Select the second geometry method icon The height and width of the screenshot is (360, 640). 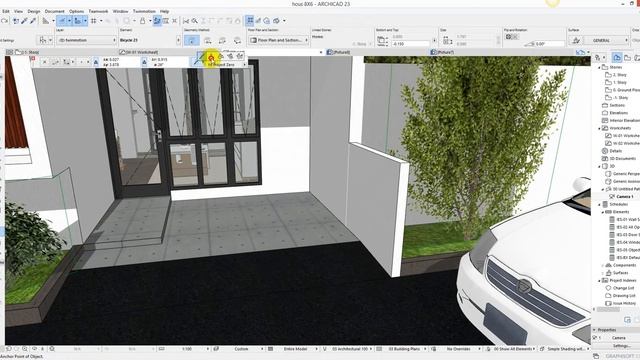tap(207, 40)
